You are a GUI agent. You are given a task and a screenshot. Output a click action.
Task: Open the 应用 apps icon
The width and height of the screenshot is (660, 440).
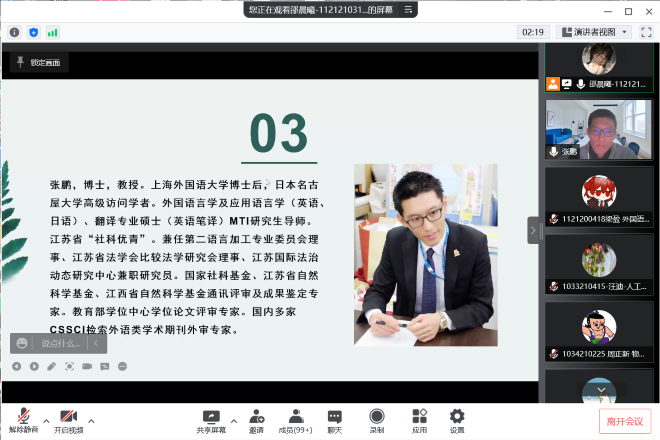[x=419, y=417]
